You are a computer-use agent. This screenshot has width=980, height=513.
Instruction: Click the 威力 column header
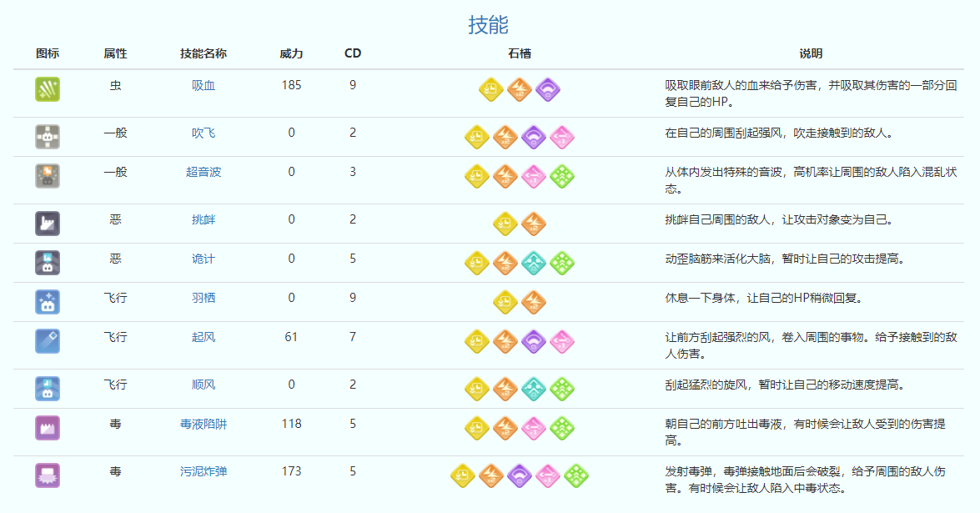(x=291, y=53)
